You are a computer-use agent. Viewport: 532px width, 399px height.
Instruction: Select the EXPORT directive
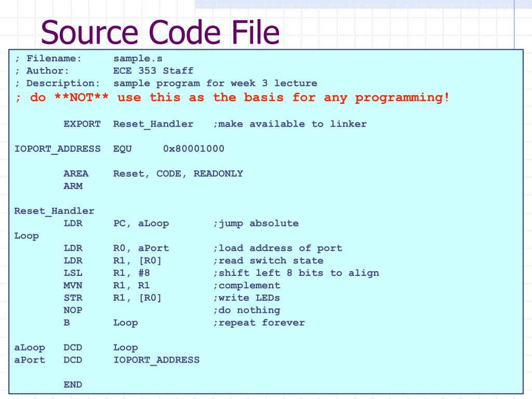coord(82,124)
